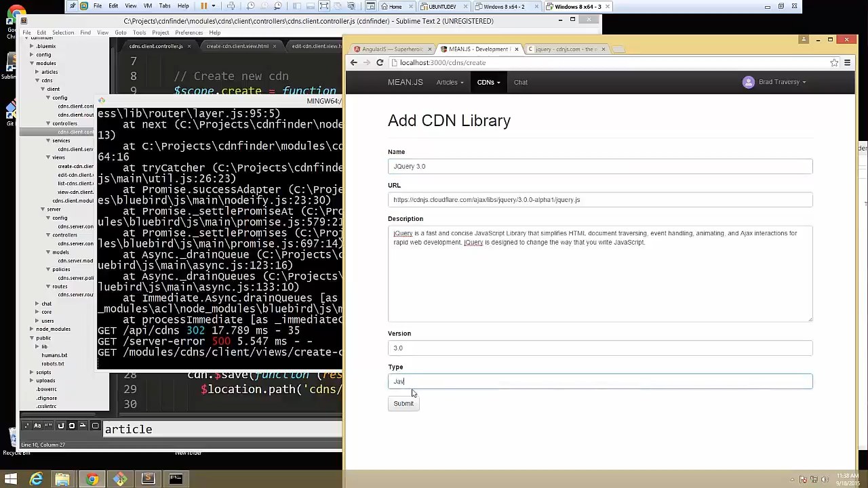The width and height of the screenshot is (868, 488).
Task: Click Chrome's forward arrow button
Action: tap(367, 62)
